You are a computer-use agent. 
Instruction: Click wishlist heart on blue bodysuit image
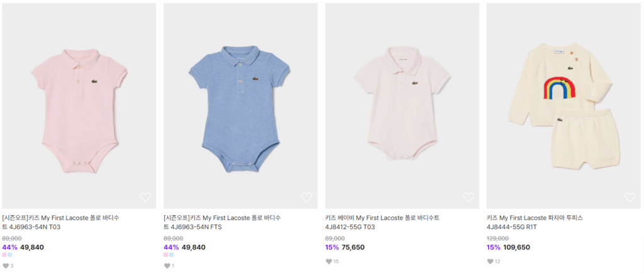click(307, 198)
